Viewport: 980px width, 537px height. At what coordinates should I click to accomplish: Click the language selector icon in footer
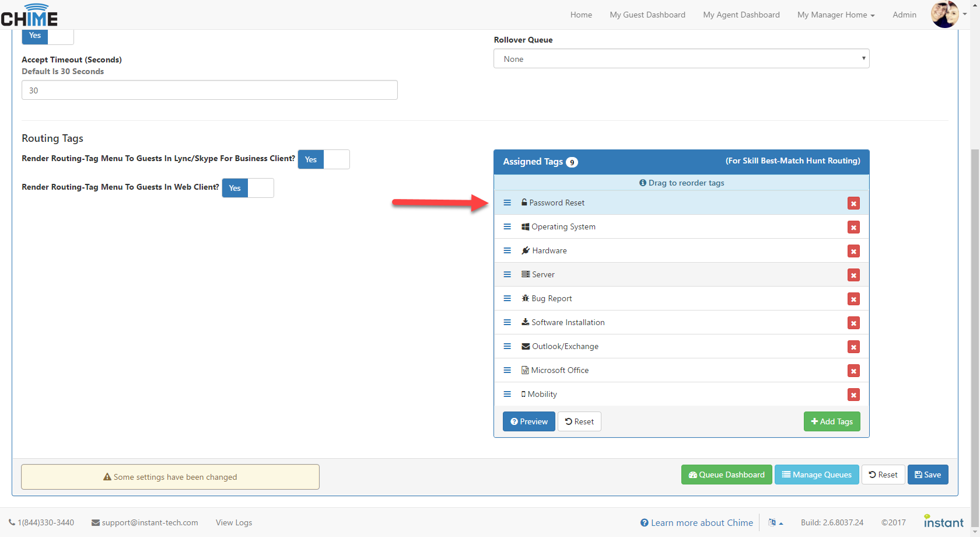click(x=775, y=522)
